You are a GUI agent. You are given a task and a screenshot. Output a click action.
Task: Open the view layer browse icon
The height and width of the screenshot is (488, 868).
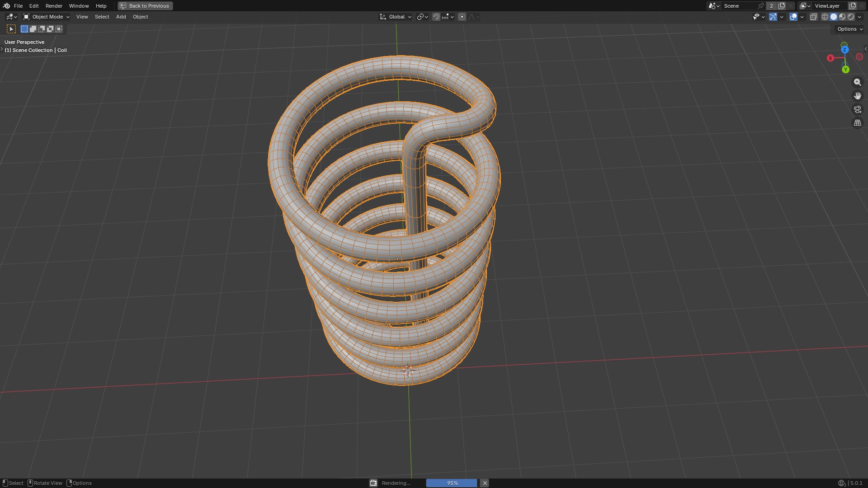[x=805, y=6]
